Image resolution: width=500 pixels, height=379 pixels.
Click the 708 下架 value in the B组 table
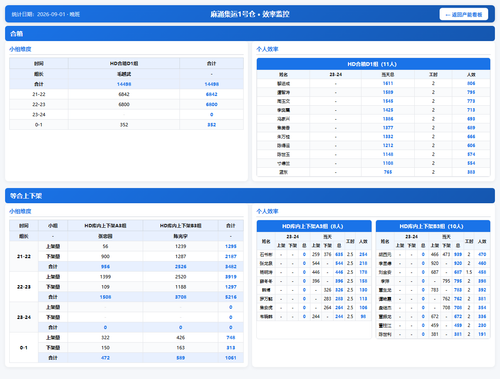pos(446,308)
